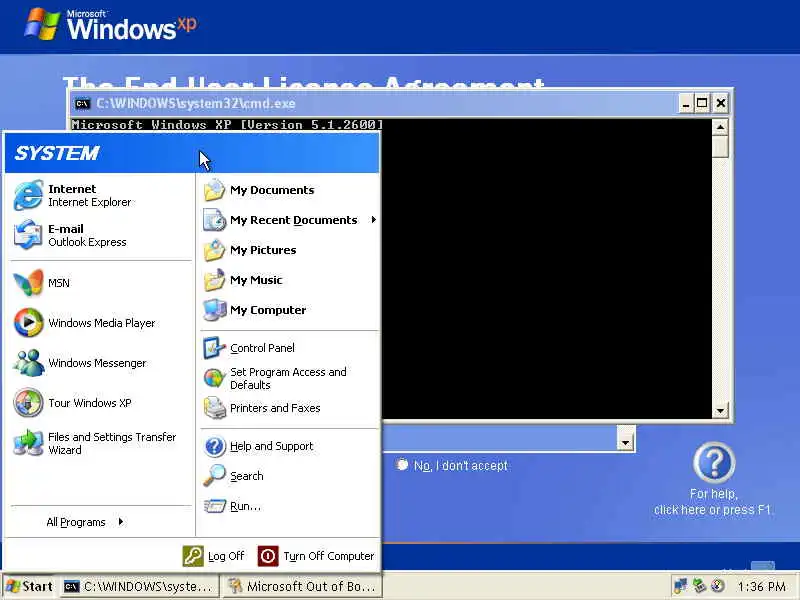Select the "Outlook Express" subtitle text
The width and height of the screenshot is (800, 600).
(x=87, y=242)
